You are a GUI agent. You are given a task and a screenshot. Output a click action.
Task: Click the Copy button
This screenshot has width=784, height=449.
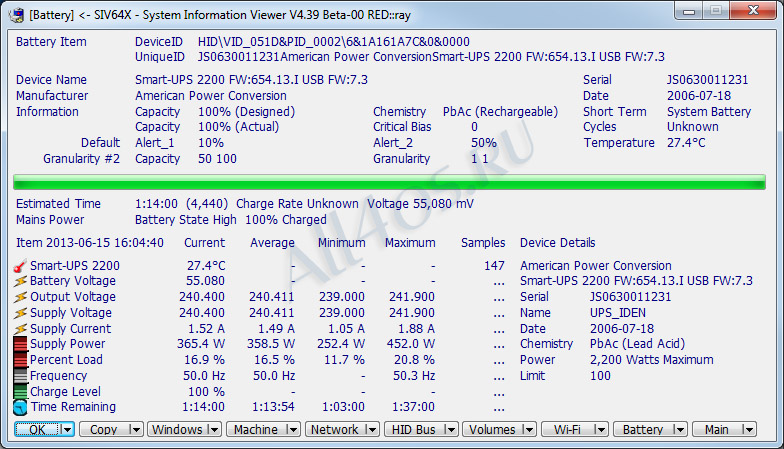point(104,430)
